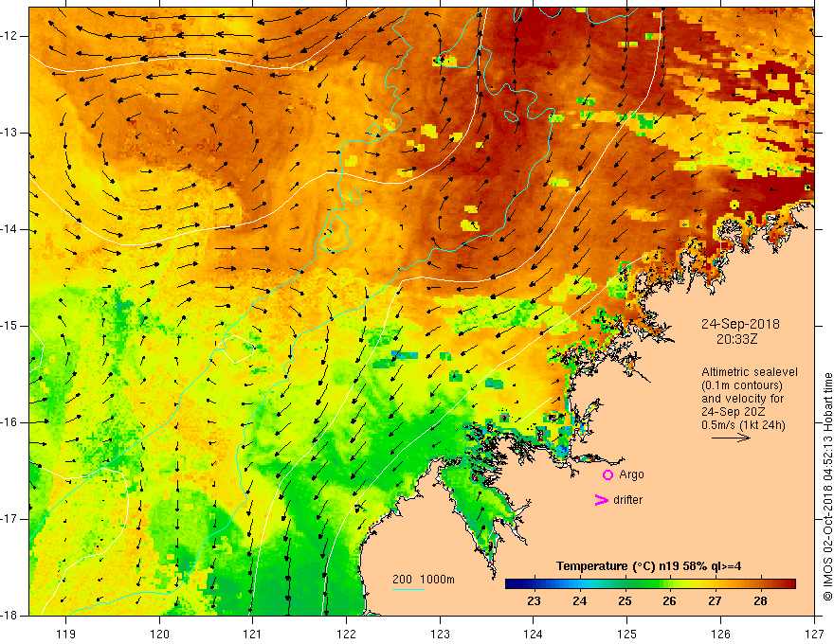Image resolution: width=834 pixels, height=644 pixels.
Task: Click the temperature color bar scale
Action: (x=650, y=584)
